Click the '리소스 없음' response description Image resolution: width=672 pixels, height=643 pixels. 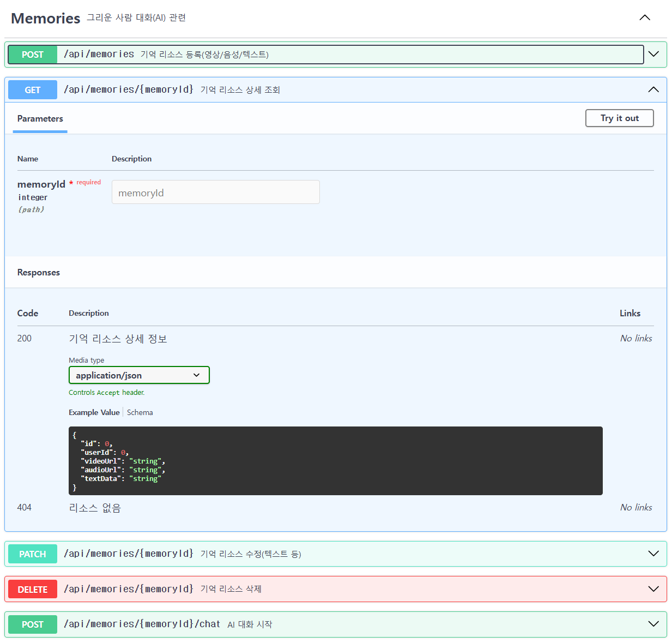click(x=95, y=508)
